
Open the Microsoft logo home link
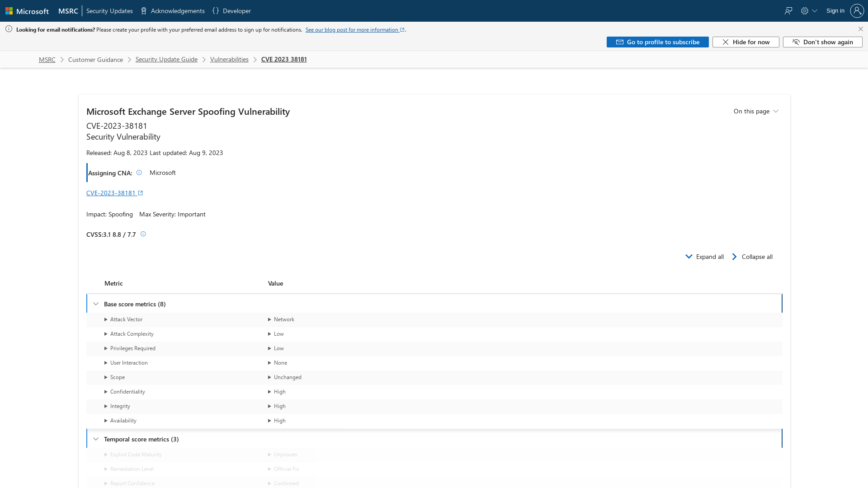click(27, 11)
